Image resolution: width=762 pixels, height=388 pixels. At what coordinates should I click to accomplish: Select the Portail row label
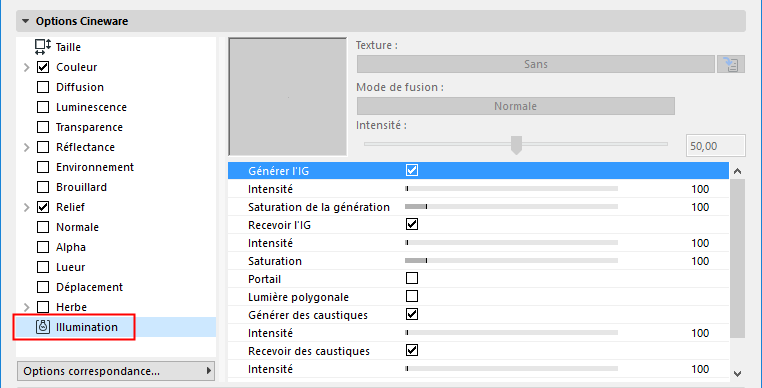(264, 279)
